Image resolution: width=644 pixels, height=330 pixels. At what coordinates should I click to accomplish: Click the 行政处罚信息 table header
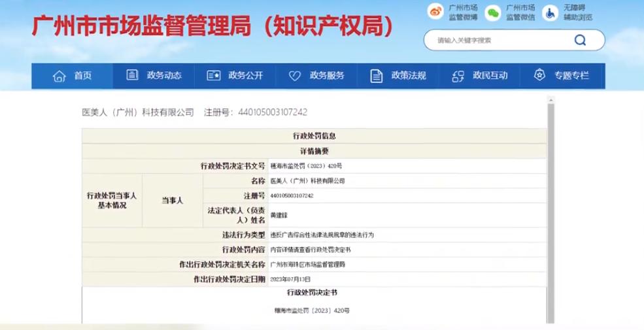coord(314,136)
